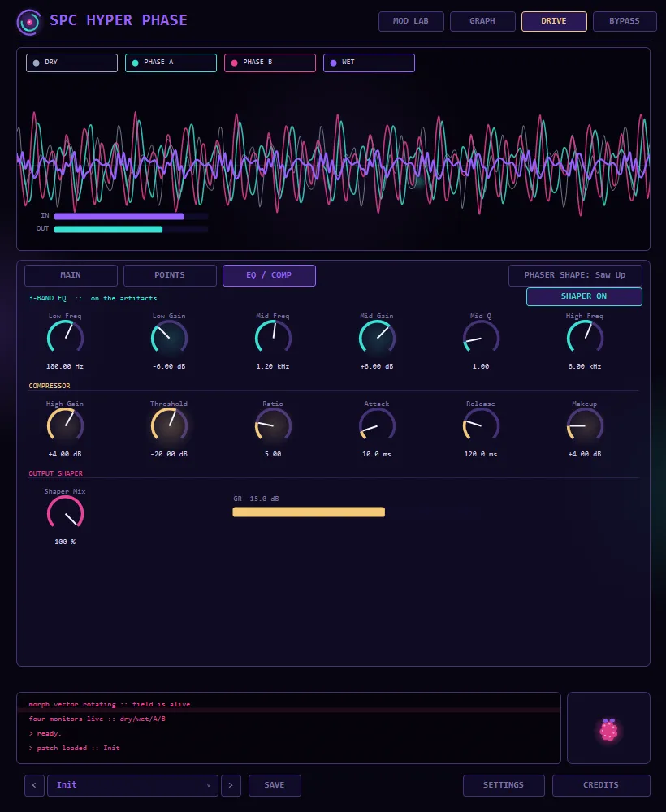
Task: Change the Phaser Shape Saw Up selector
Action: coord(575,275)
